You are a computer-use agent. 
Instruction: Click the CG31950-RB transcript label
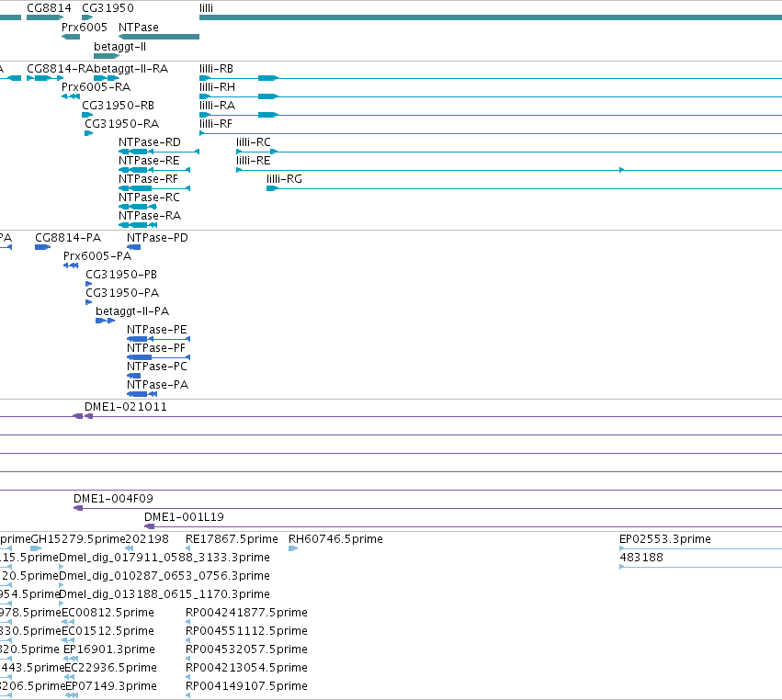119,106
